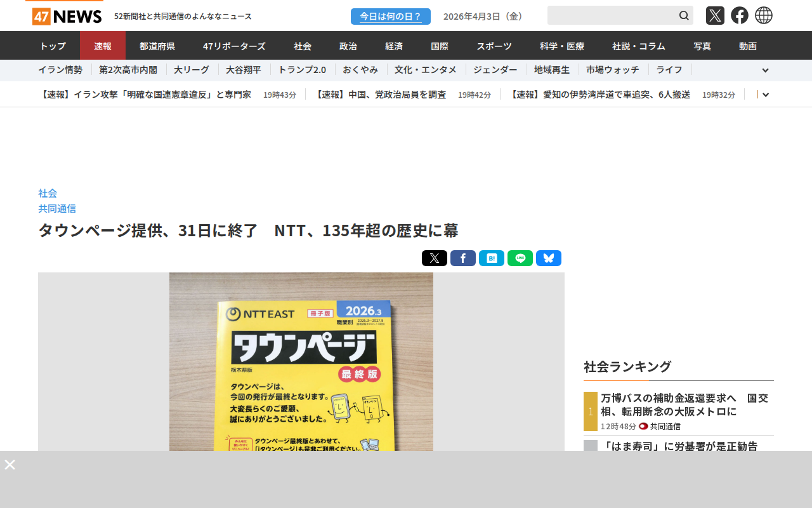
Task: Open the ジェンダー topic link
Action: pyautogui.click(x=495, y=70)
